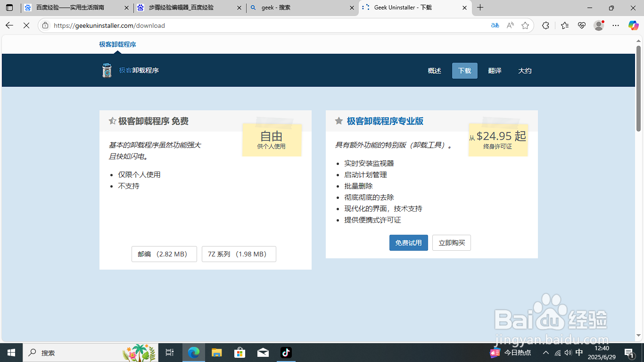Switch to the geek search tab
644x362 pixels.
click(x=302, y=8)
